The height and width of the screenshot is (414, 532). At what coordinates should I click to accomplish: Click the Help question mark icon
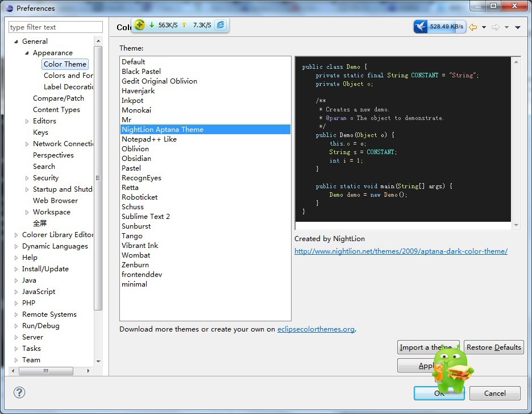19,392
